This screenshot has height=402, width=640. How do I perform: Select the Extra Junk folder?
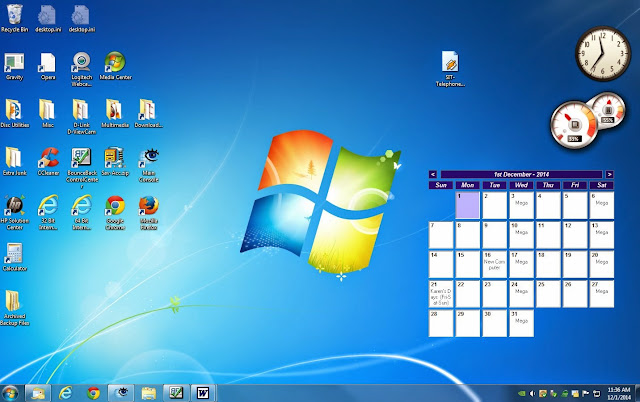pyautogui.click(x=14, y=162)
